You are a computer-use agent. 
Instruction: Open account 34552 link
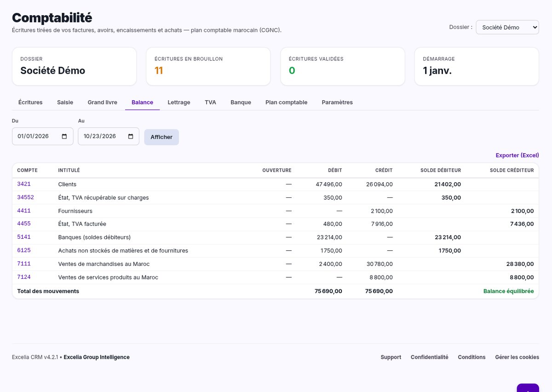click(x=25, y=197)
